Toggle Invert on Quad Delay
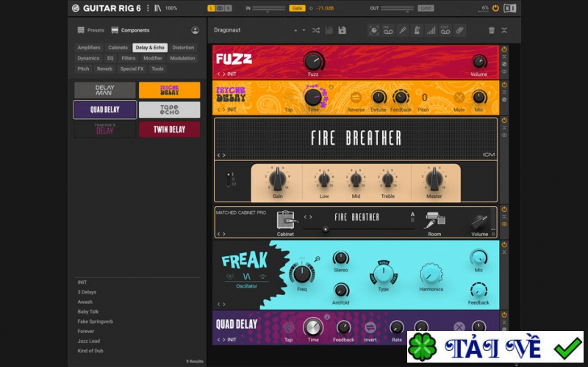Image resolution: width=588 pixels, height=367 pixels. [370, 327]
